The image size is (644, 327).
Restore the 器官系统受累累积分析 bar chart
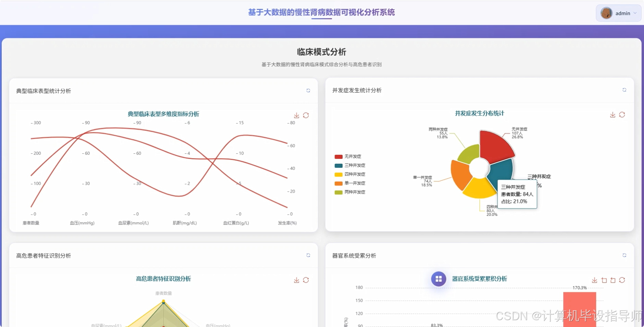point(622,280)
